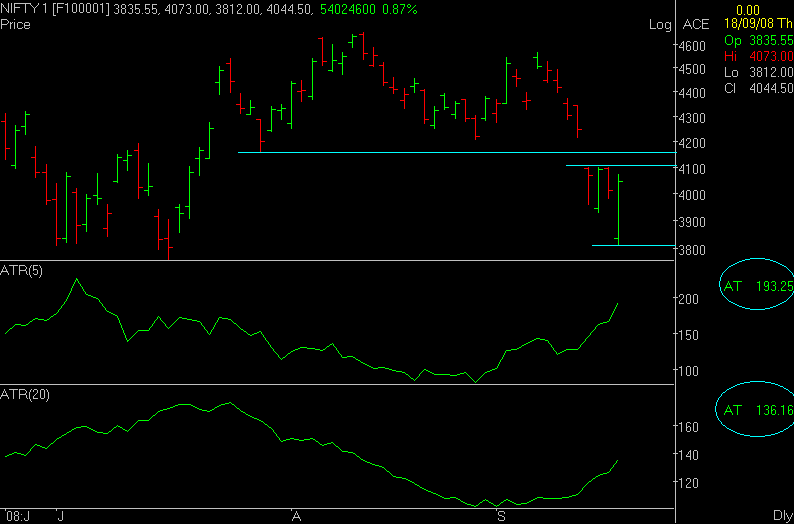Click the AT 193.25 readout
Image resolution: width=794 pixels, height=524 pixels.
coord(759,286)
